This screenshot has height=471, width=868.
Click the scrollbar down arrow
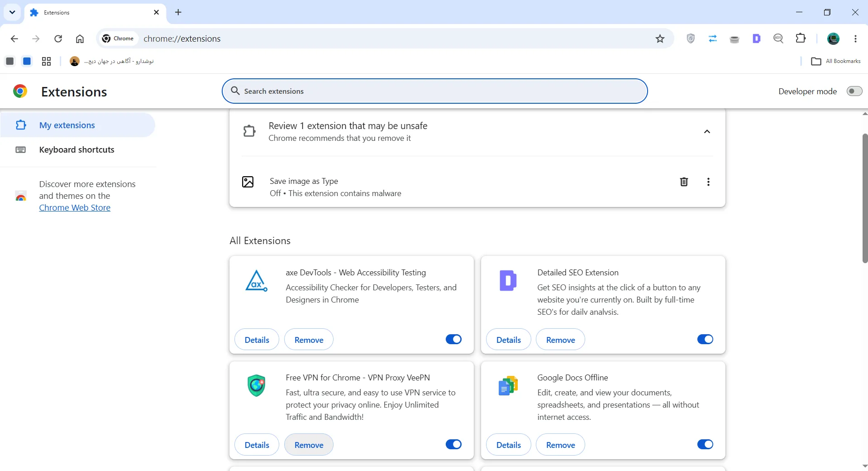(x=865, y=466)
